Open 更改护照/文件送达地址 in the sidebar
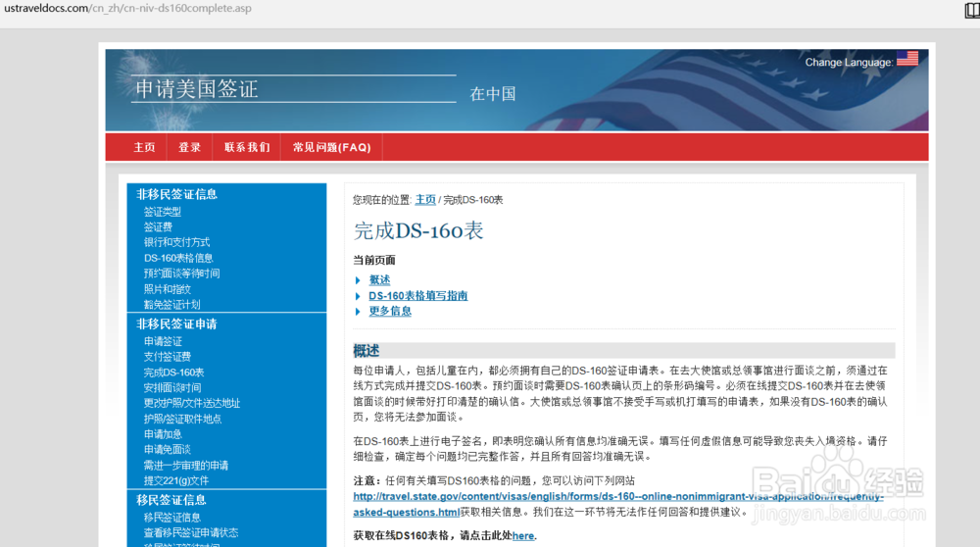This screenshot has height=547, width=980. pyautogui.click(x=192, y=403)
